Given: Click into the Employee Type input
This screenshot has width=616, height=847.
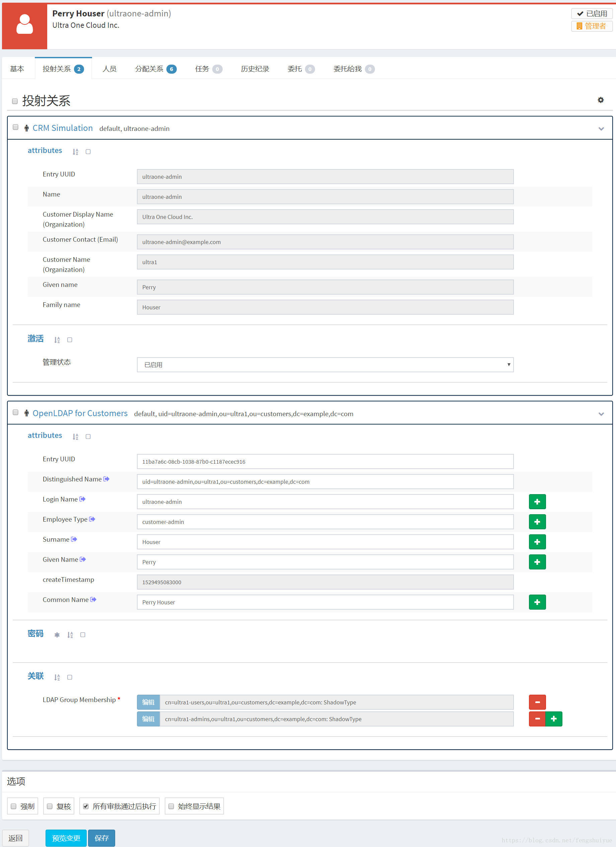Looking at the screenshot, I should (x=325, y=522).
